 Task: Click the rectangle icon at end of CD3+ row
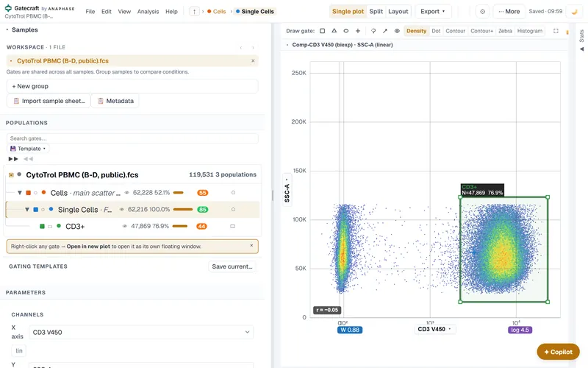pyautogui.click(x=232, y=227)
